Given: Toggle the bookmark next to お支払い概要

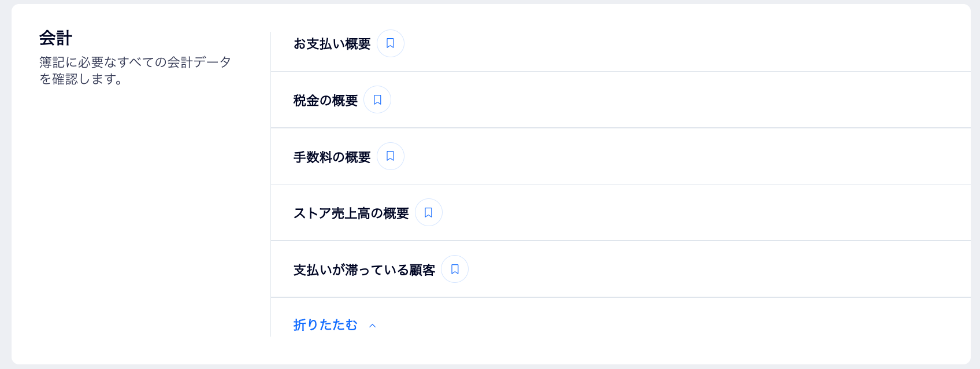Looking at the screenshot, I should pos(390,43).
